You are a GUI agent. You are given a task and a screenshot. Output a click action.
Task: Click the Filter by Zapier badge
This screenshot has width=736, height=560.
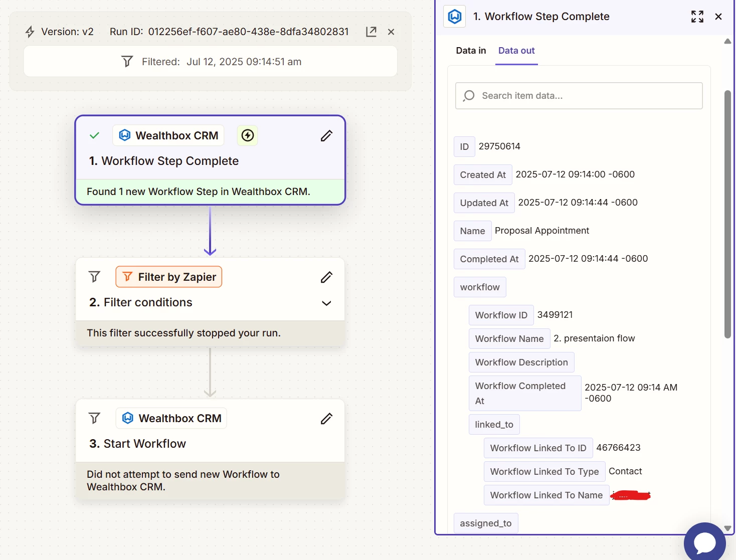(x=169, y=277)
